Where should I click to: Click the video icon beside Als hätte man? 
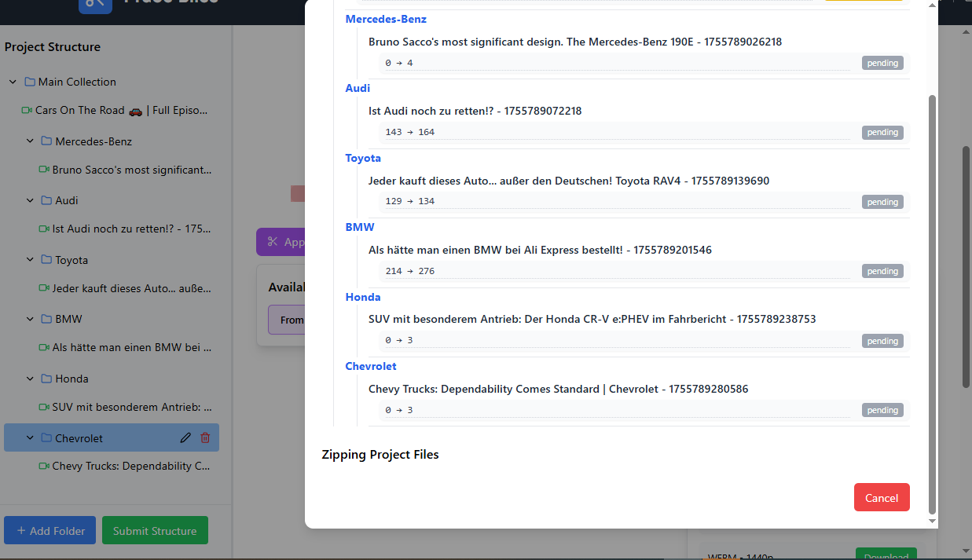coord(44,347)
